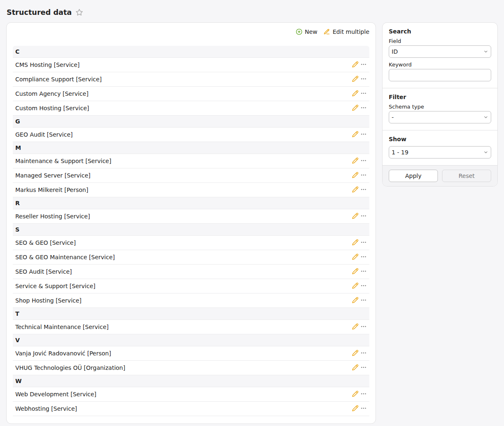This screenshot has height=426, width=504.
Task: Open more options for Reseller Hosting
Action: (x=364, y=216)
